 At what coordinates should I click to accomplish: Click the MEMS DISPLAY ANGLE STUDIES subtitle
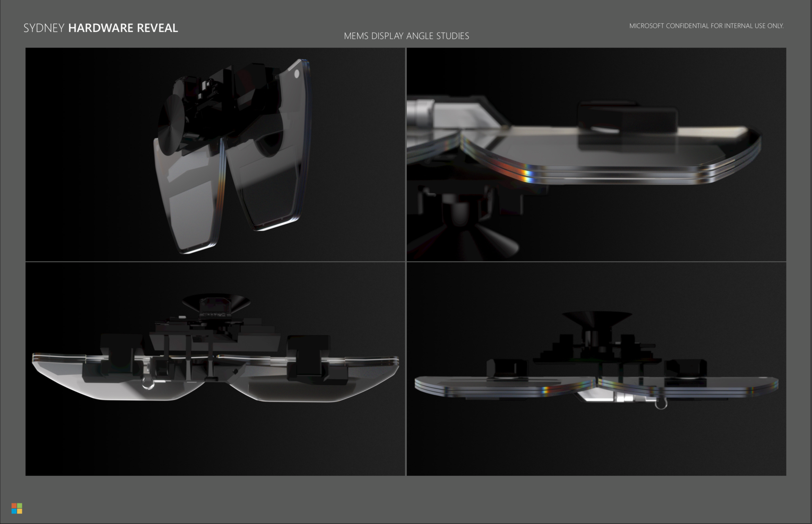click(x=406, y=36)
